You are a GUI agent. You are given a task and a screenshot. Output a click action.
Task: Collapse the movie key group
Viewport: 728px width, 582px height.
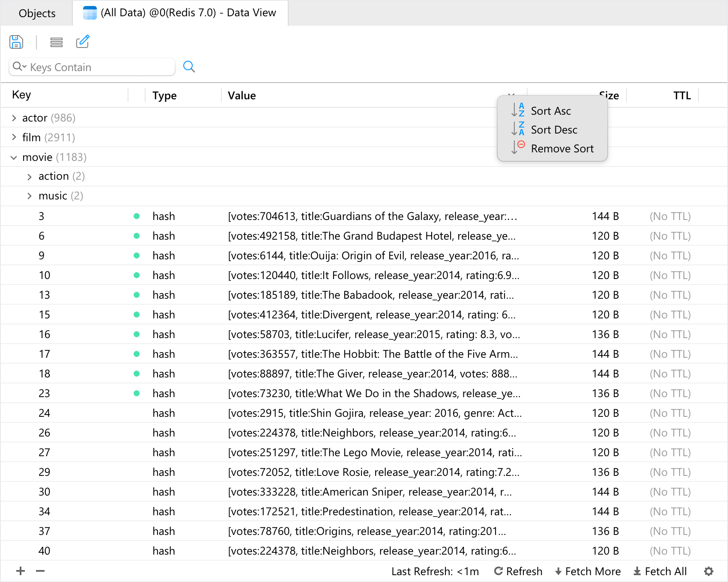point(14,157)
